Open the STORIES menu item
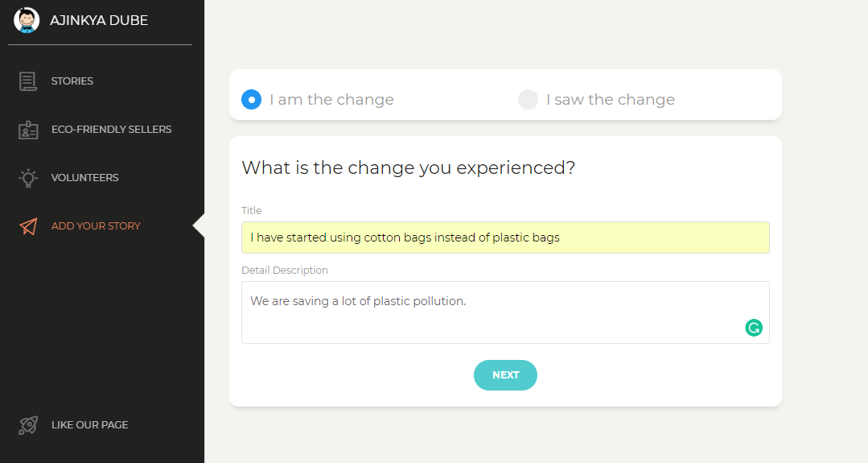The width and height of the screenshot is (868, 463). [72, 81]
